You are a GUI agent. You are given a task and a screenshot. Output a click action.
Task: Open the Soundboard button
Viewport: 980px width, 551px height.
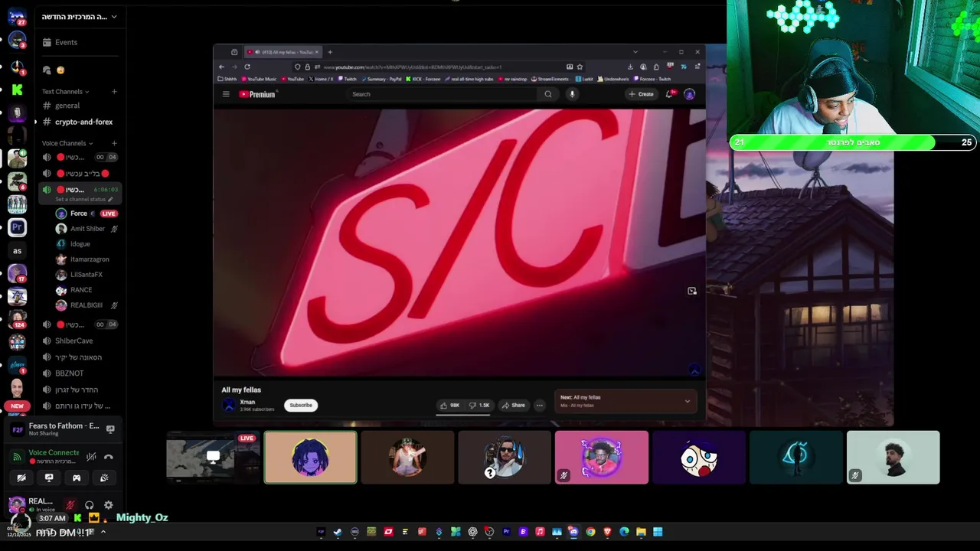104,478
